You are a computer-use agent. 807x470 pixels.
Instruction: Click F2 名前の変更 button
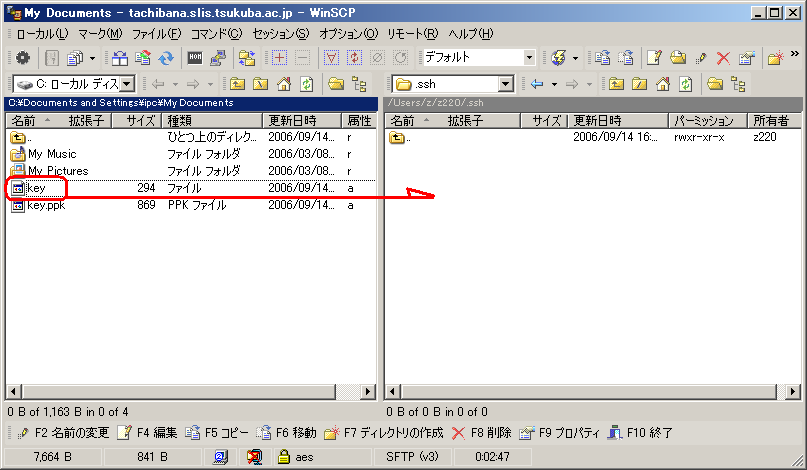point(63,433)
